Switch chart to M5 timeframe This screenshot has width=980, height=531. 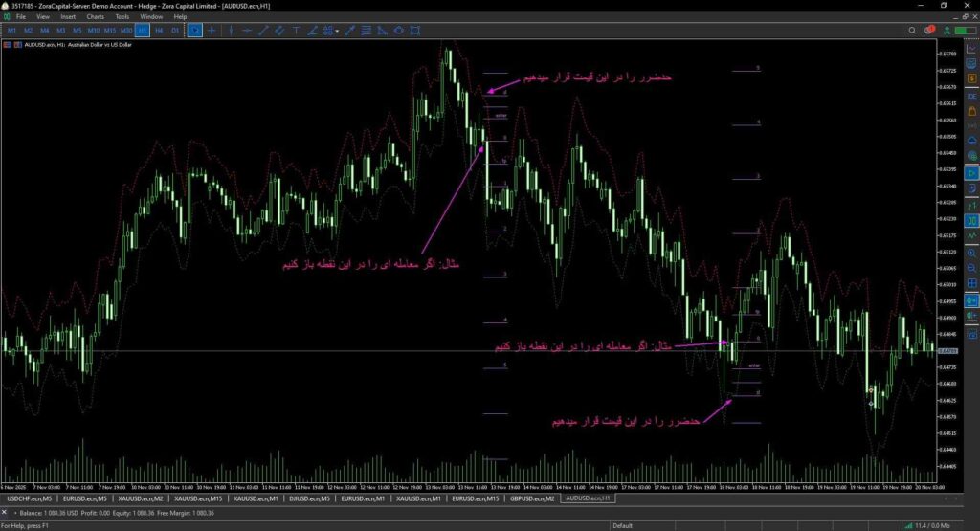tap(77, 30)
